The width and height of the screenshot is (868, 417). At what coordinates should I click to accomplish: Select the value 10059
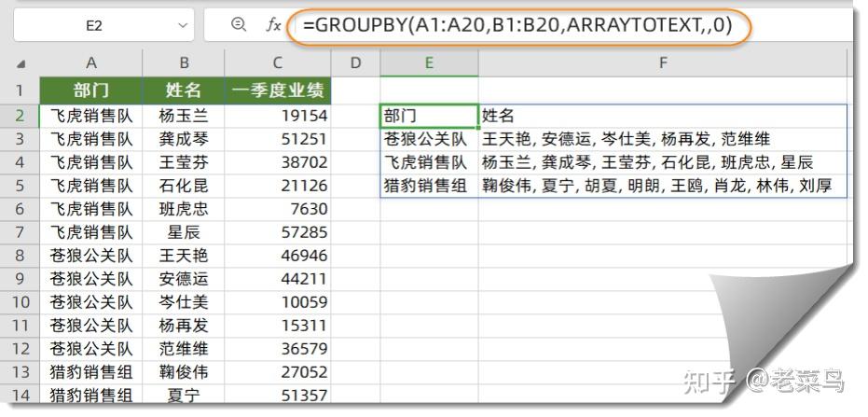point(278,302)
